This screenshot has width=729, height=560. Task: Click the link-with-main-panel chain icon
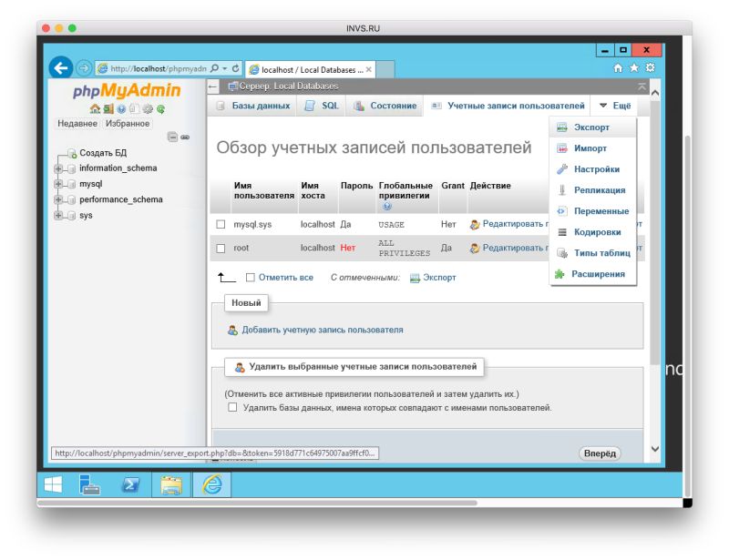pyautogui.click(x=185, y=137)
